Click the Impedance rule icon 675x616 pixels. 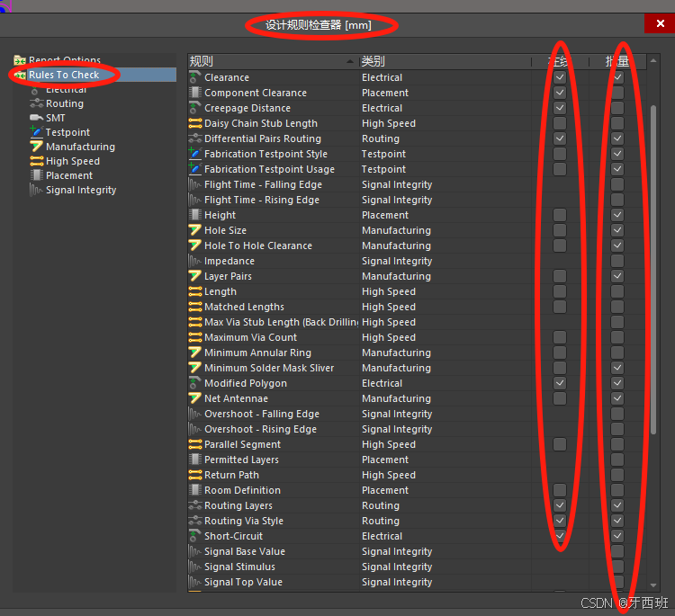[x=195, y=261]
